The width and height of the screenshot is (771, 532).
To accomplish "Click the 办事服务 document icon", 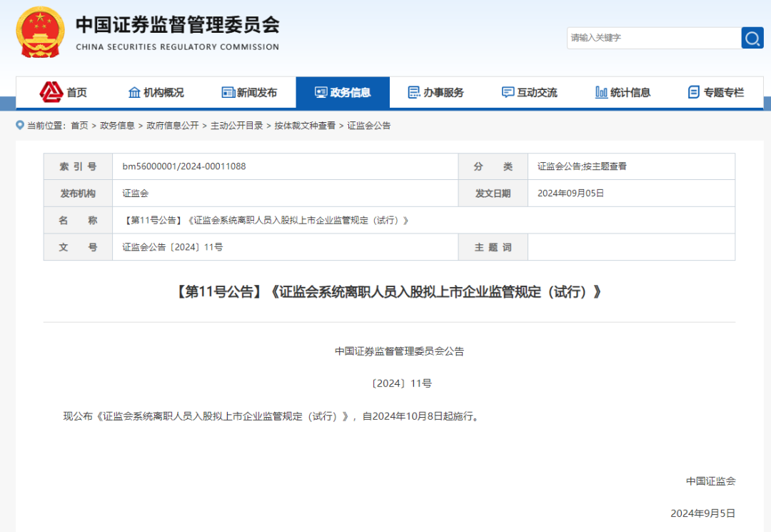I will pyautogui.click(x=414, y=92).
